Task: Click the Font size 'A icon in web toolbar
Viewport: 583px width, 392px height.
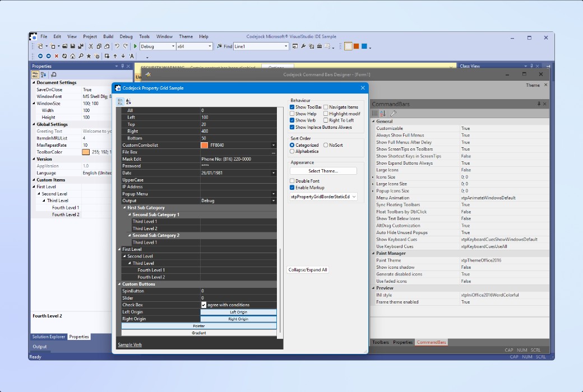Action: pos(132,56)
